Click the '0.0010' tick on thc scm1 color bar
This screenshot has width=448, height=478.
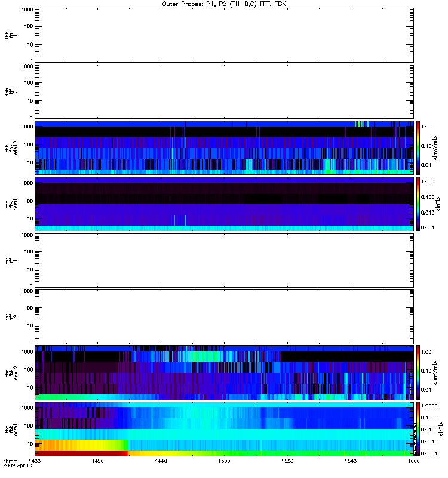tap(429, 442)
